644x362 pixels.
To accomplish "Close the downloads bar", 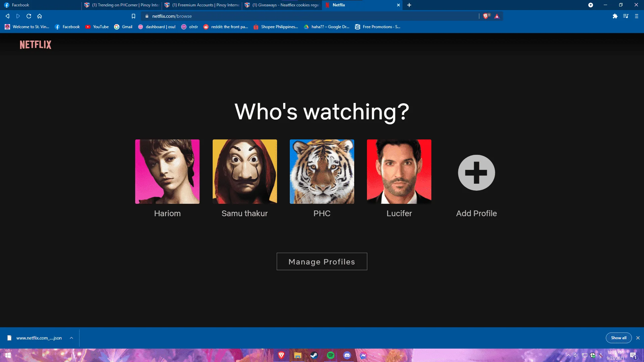I will [x=638, y=338].
